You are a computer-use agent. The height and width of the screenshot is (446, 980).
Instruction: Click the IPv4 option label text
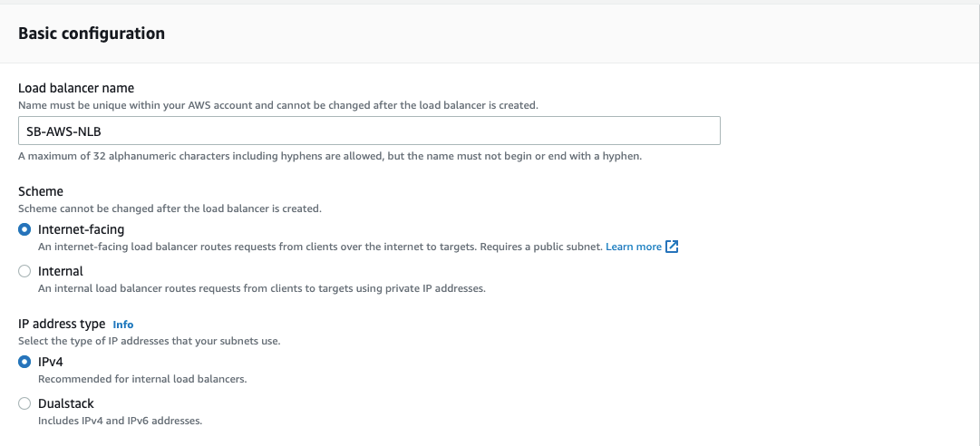click(x=51, y=362)
